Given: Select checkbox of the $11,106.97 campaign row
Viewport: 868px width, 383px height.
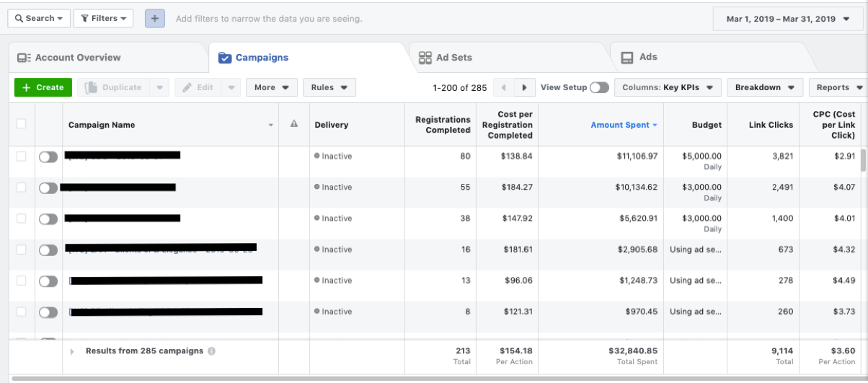Looking at the screenshot, I should (21, 156).
